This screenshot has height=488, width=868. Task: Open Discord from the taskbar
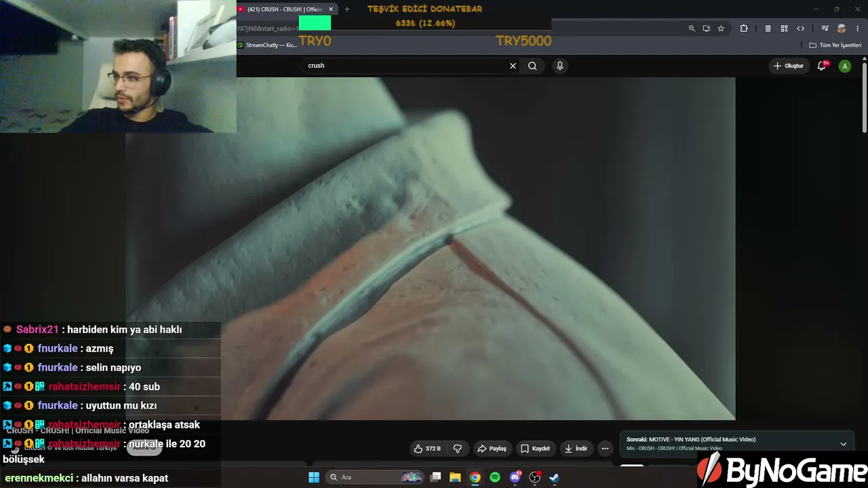515,477
